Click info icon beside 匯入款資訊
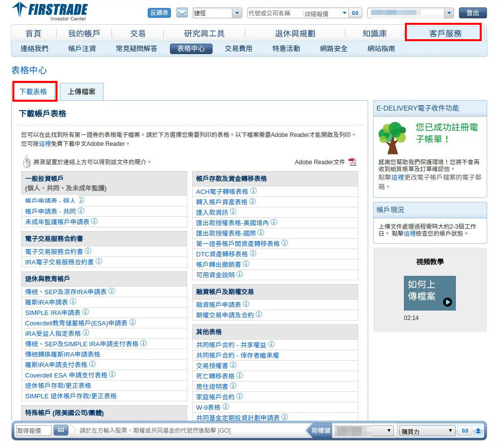504x445 pixels. tap(233, 211)
